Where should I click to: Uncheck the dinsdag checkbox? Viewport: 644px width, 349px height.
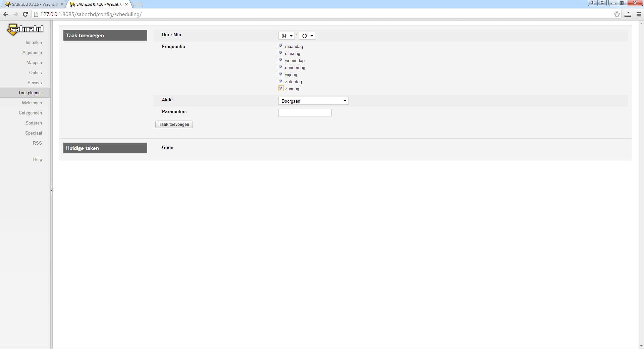click(281, 53)
